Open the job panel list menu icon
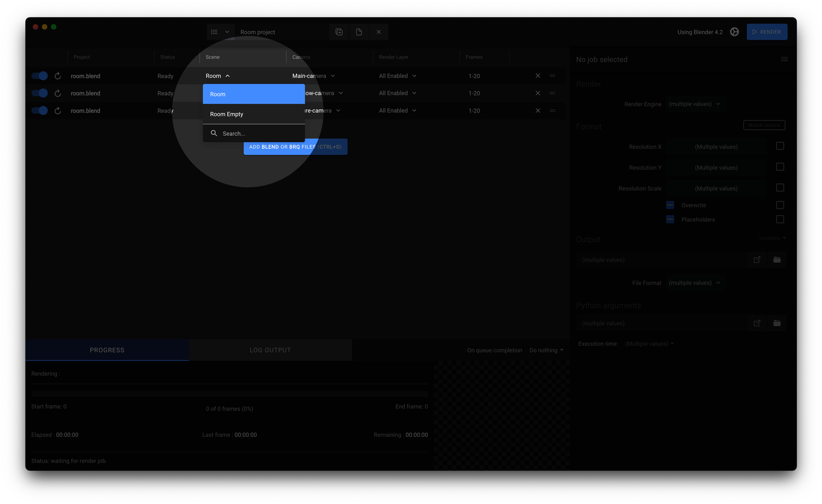The image size is (822, 504). coord(784,59)
